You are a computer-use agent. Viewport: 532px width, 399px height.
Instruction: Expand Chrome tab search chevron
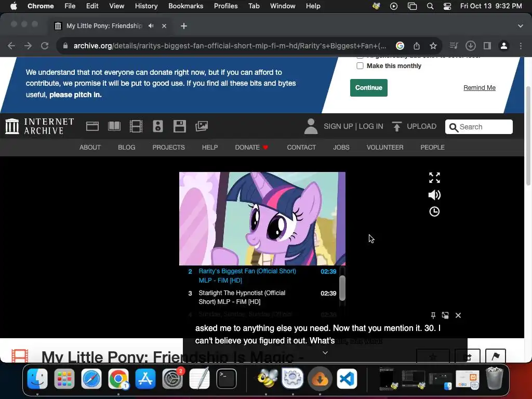[520, 26]
